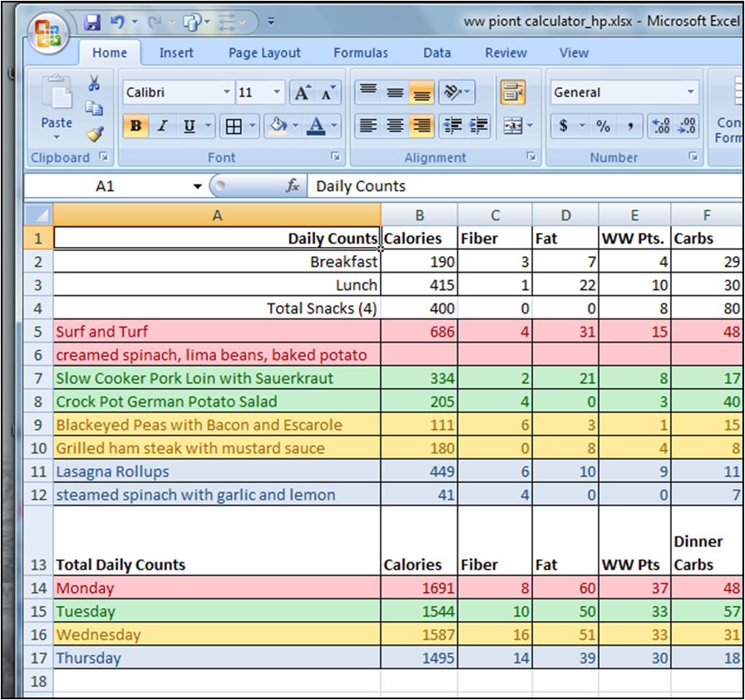Switch to the Formulas tab
This screenshot has width=745, height=700.
pyautogui.click(x=361, y=52)
